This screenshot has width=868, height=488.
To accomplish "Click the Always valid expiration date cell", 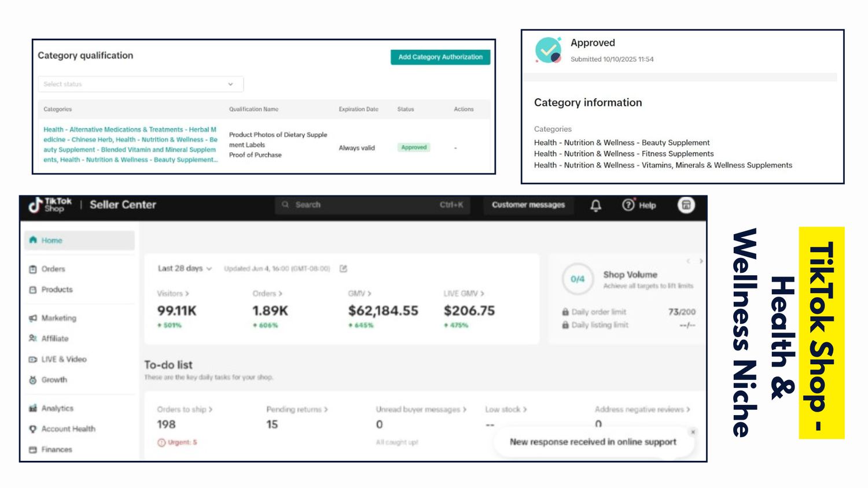I will tap(356, 148).
